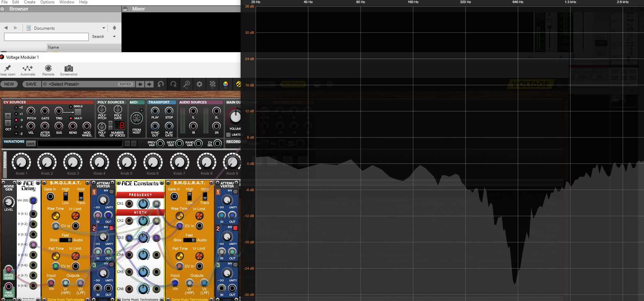644x301 pixels.
Task: Load previous preset with left arrow
Action: coord(140,84)
